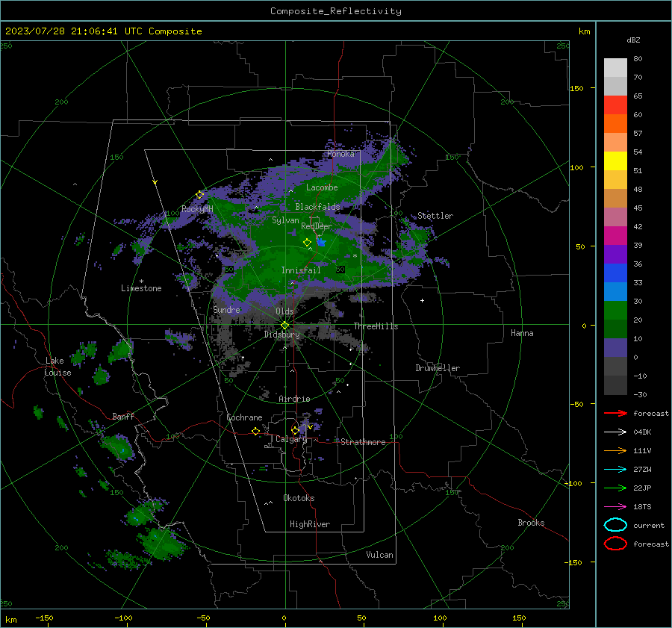Click the Limestone label

(x=141, y=288)
